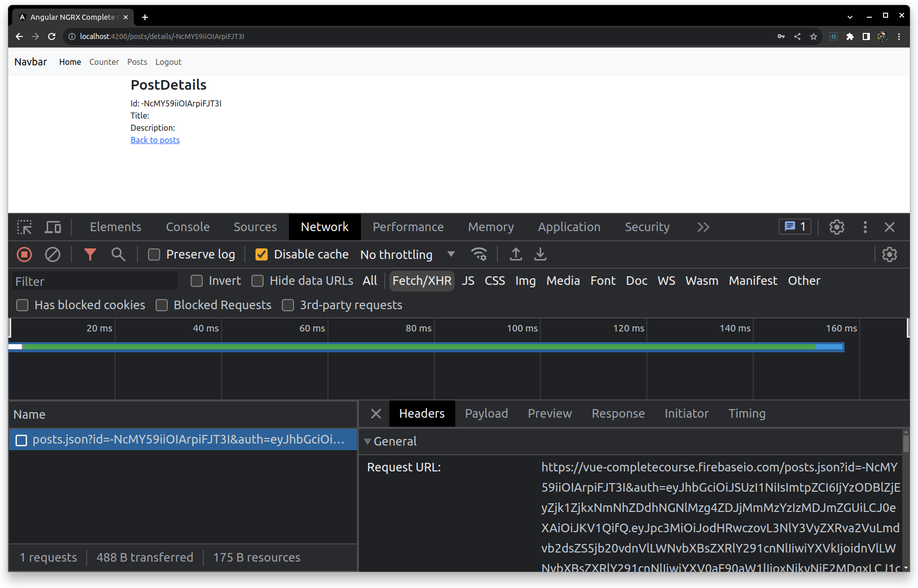Switch to the Payload tab
The image size is (918, 588).
click(x=486, y=414)
